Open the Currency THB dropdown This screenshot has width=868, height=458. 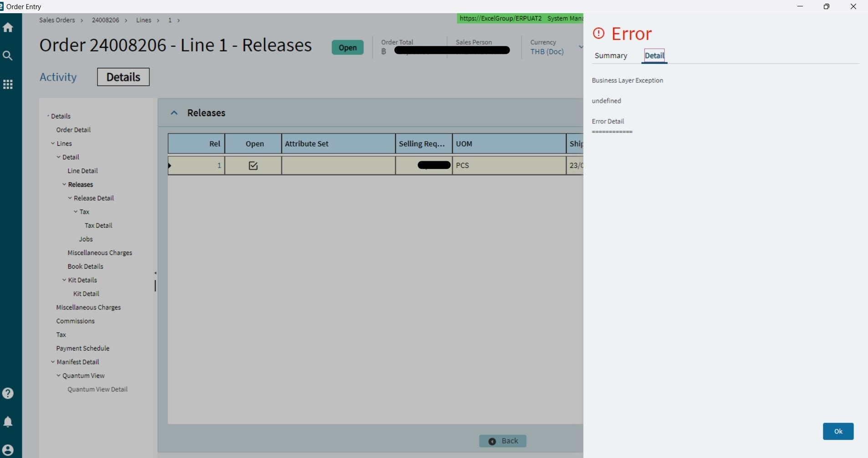pos(580,47)
